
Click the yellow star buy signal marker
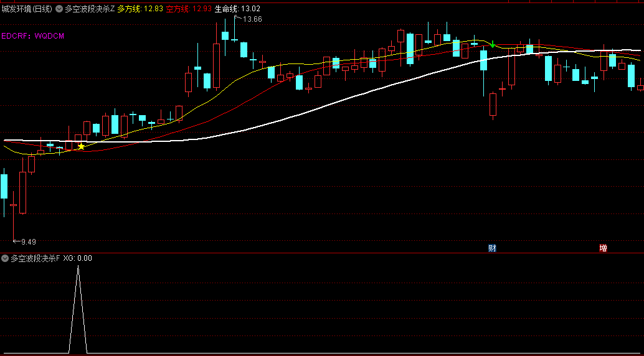(x=82, y=146)
